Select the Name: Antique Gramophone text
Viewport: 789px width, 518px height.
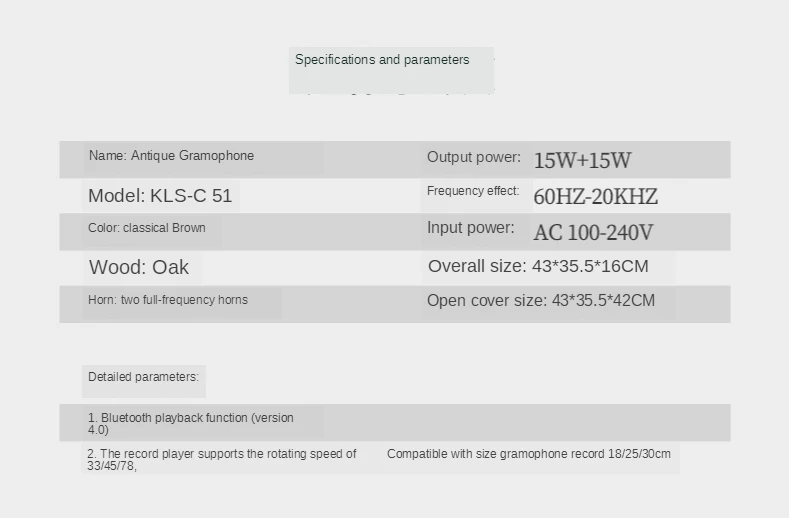point(171,156)
